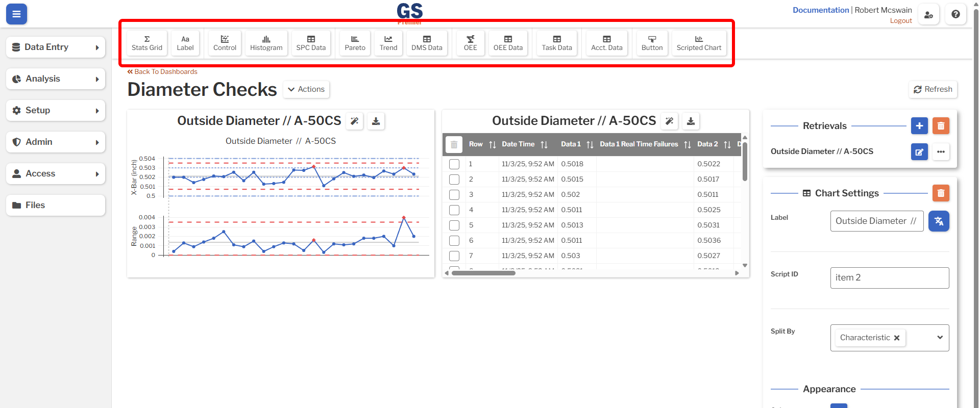This screenshot has height=408, width=980.
Task: Open the Actions dropdown
Action: coord(306,89)
